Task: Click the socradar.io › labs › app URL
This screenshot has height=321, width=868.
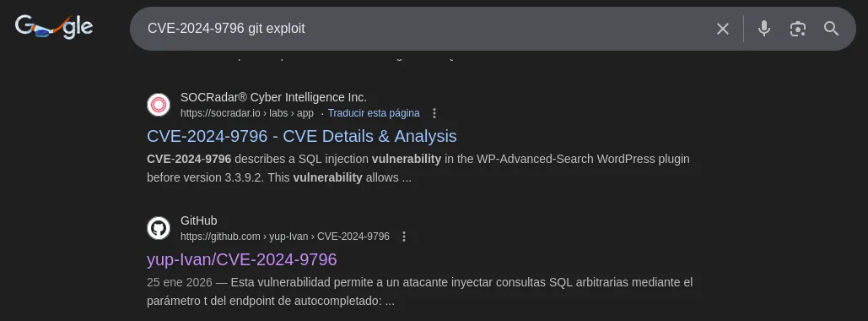Action: coord(247,113)
